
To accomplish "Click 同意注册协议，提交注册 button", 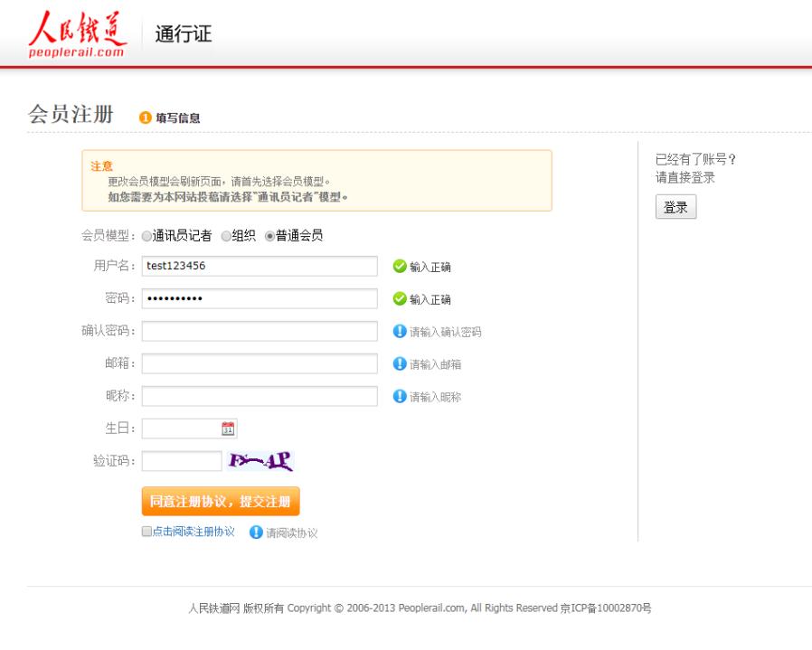I will (x=221, y=502).
